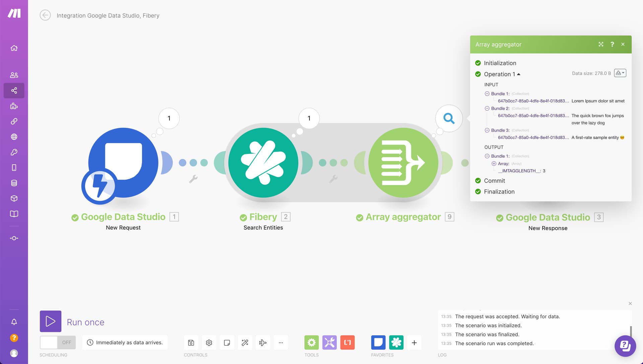
Task: Select the Finalization step
Action: pos(499,192)
